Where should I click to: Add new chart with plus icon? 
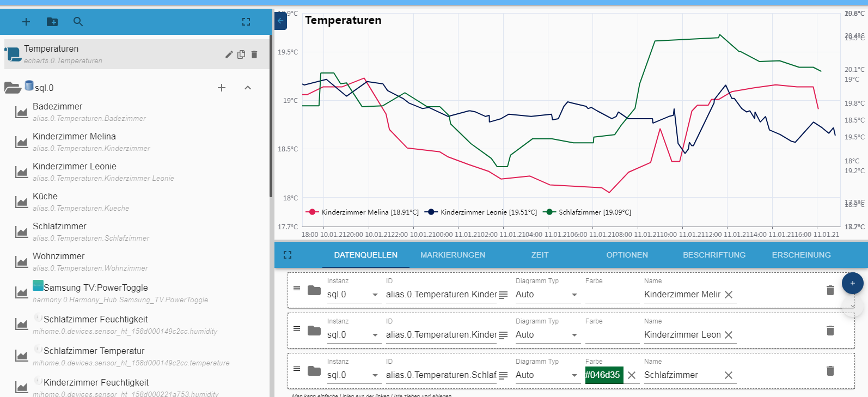tap(26, 22)
